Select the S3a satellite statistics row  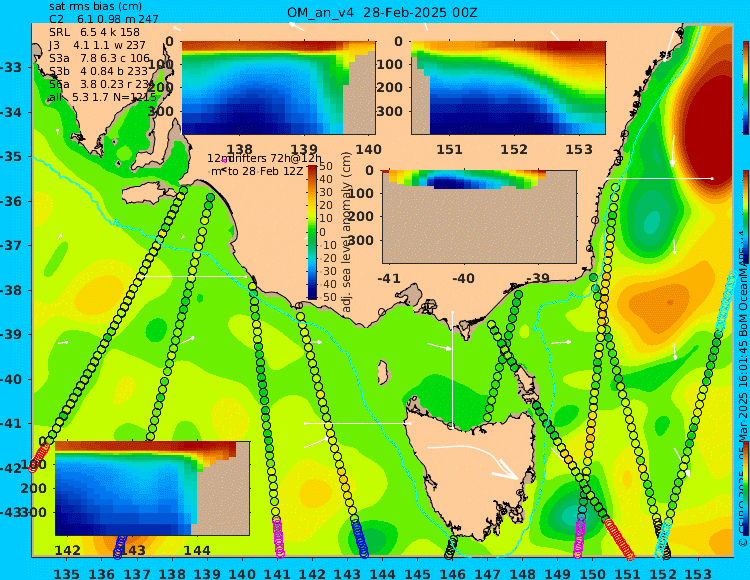99,58
